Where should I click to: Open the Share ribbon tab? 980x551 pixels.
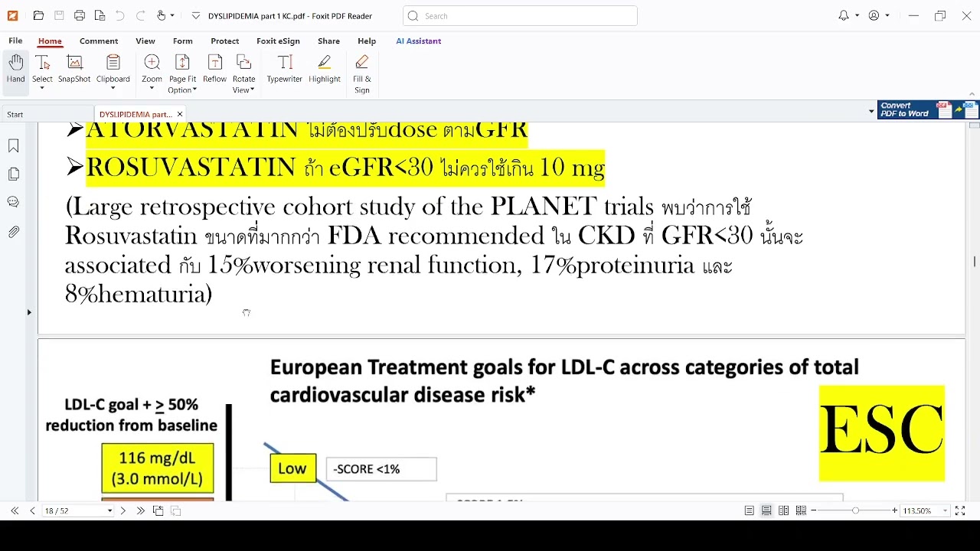click(x=328, y=41)
